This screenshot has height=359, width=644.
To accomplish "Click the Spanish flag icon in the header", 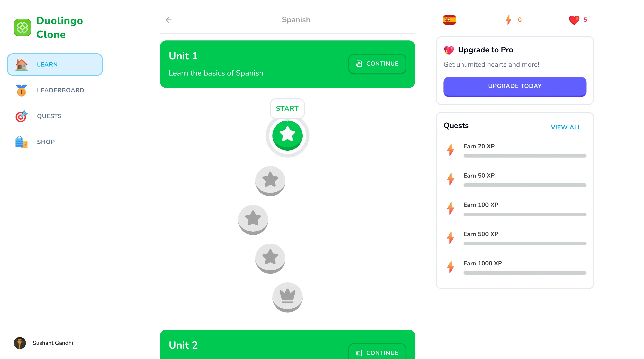I will click(449, 20).
